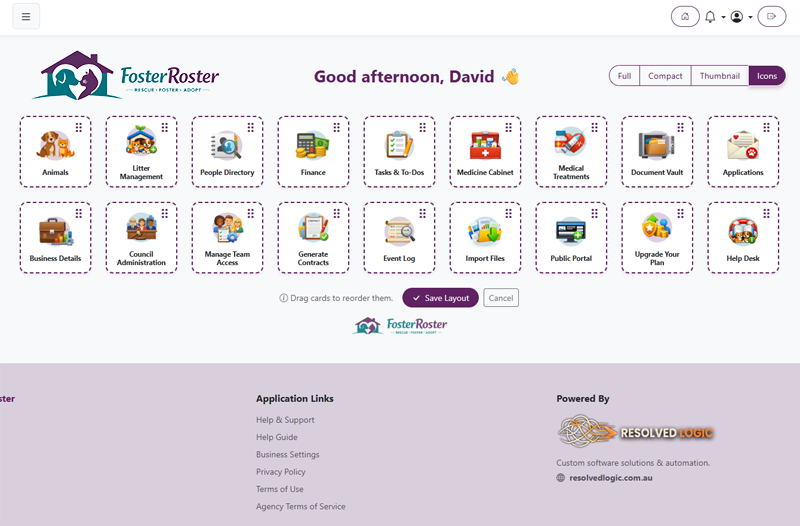Open the Finance card
Viewport: 800px width, 526px height.
[313, 152]
